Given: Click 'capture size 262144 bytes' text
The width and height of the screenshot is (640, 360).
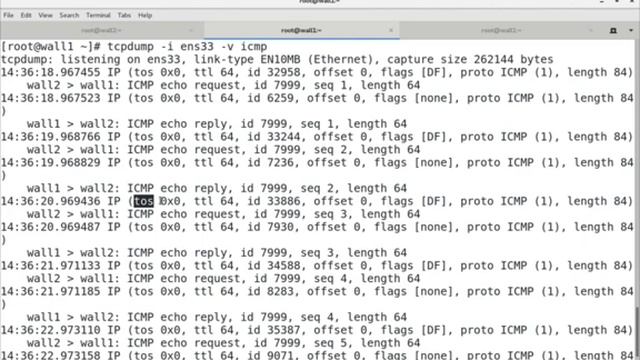Looking at the screenshot, I should point(470,60).
